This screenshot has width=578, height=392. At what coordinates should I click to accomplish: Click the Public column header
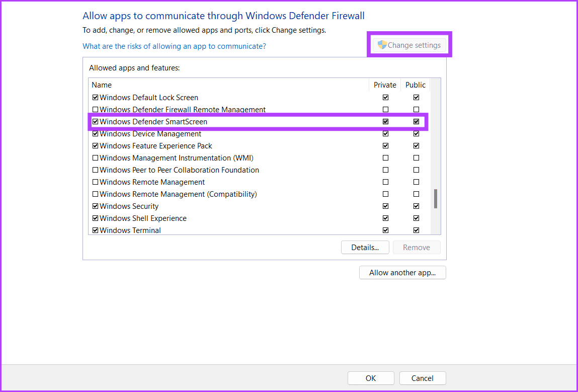point(416,85)
